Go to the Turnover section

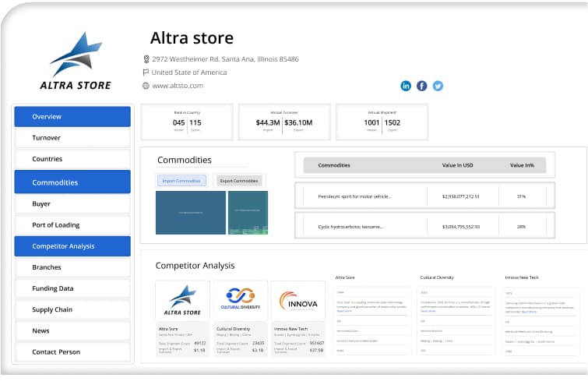[72, 138]
